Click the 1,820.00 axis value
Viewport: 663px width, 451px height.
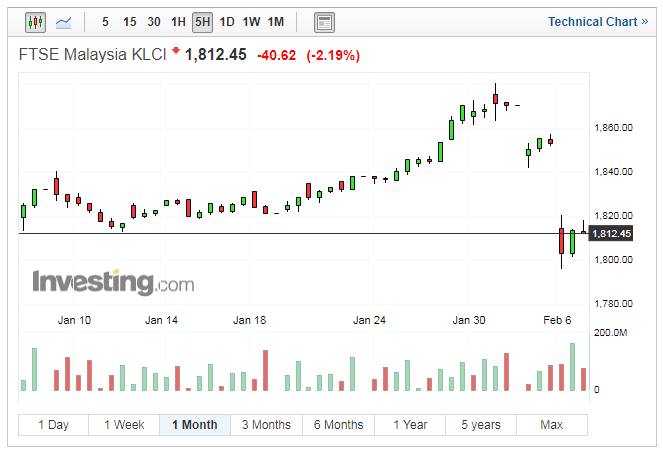tap(614, 216)
